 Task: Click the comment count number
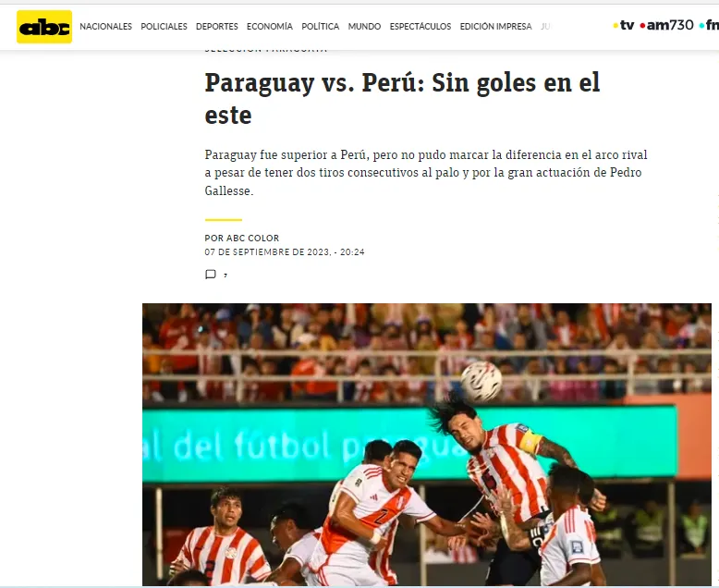pos(225,276)
